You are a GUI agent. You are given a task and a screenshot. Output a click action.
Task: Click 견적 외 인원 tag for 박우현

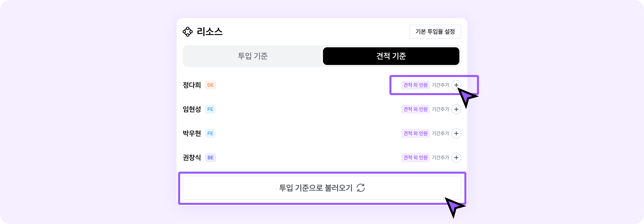click(x=415, y=133)
